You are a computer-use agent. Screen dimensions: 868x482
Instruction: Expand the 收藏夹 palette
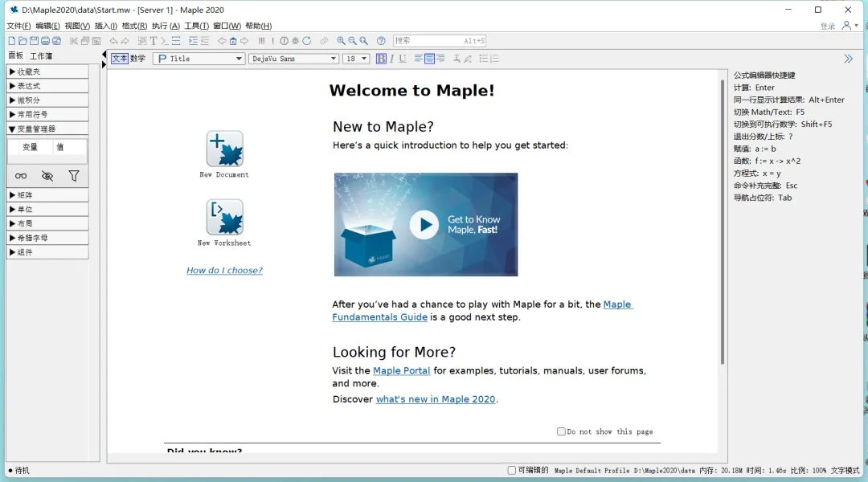[x=47, y=72]
